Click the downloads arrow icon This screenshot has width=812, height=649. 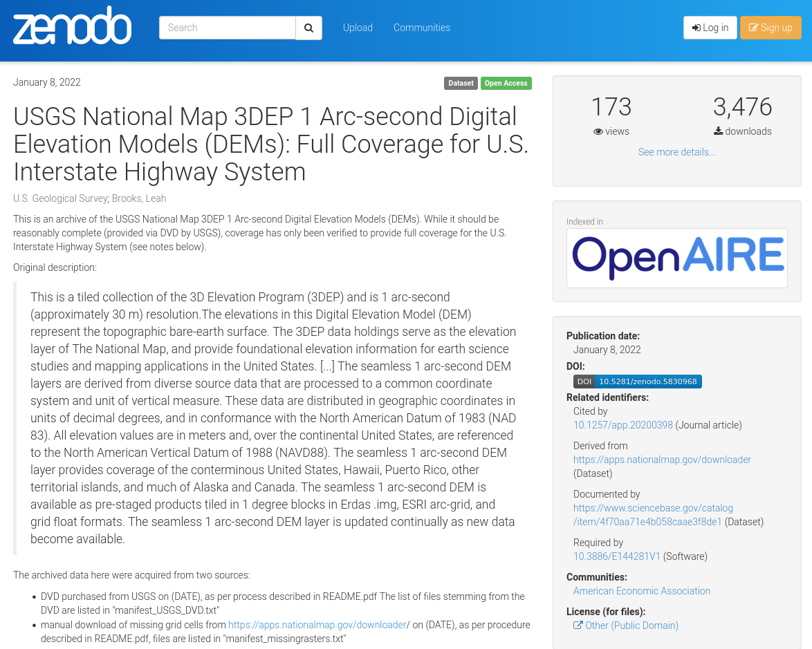tap(719, 131)
